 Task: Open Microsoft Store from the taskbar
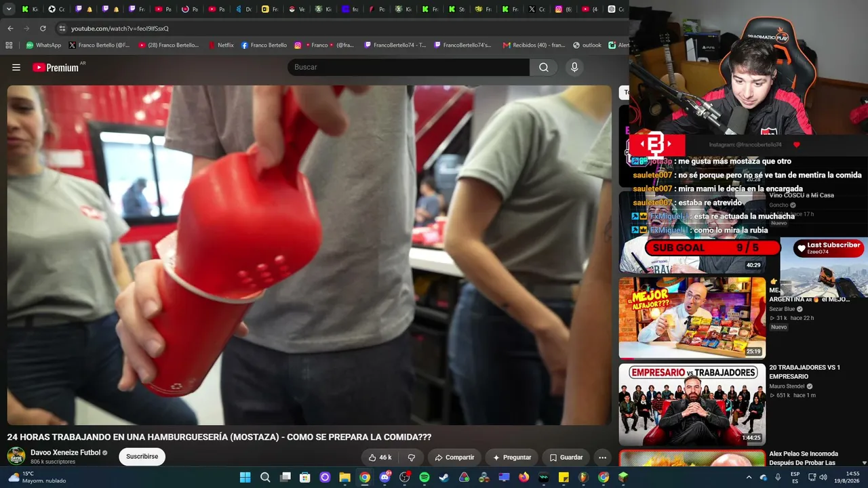coord(305,477)
